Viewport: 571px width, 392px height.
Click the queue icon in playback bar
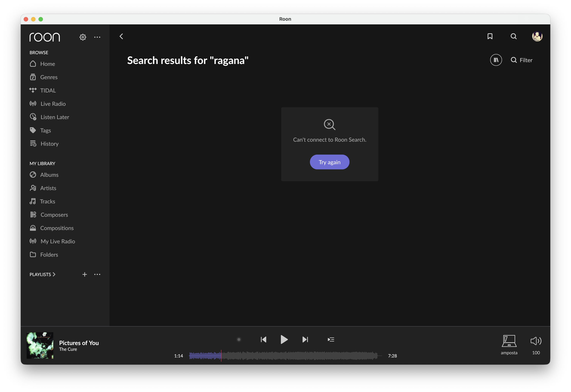coord(331,339)
